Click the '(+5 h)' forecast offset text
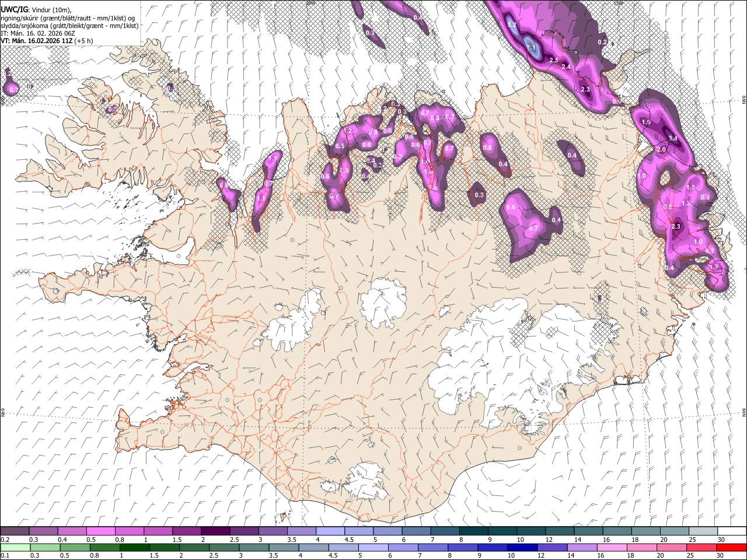747x560 pixels. 83,41
